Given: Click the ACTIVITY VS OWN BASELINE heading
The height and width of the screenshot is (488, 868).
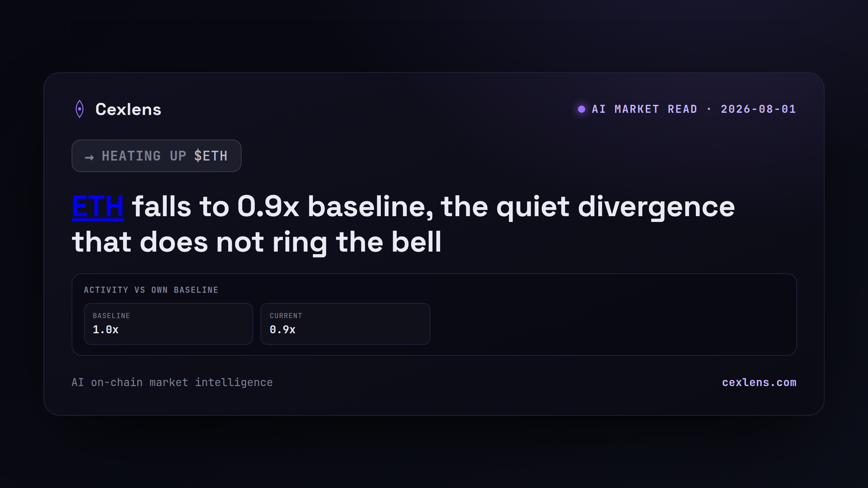Looking at the screenshot, I should click(151, 290).
